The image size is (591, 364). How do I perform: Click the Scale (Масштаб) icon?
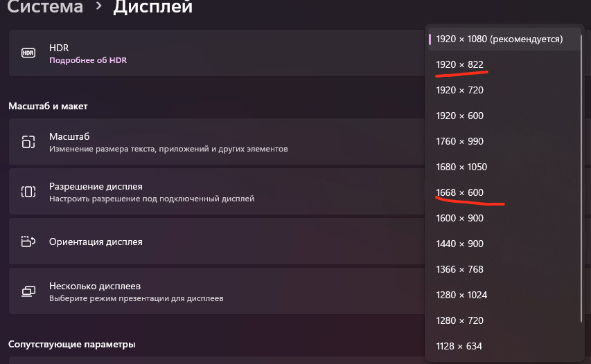[28, 142]
